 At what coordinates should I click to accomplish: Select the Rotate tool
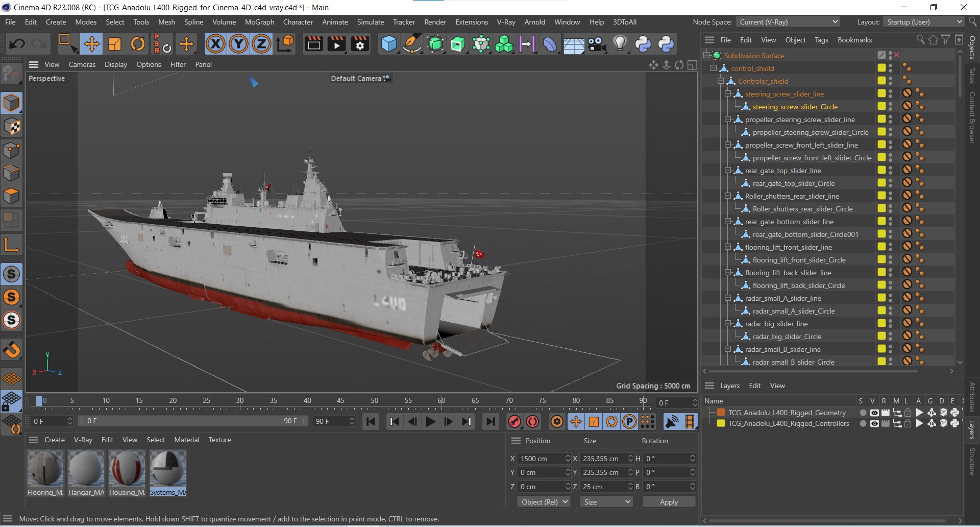point(138,44)
